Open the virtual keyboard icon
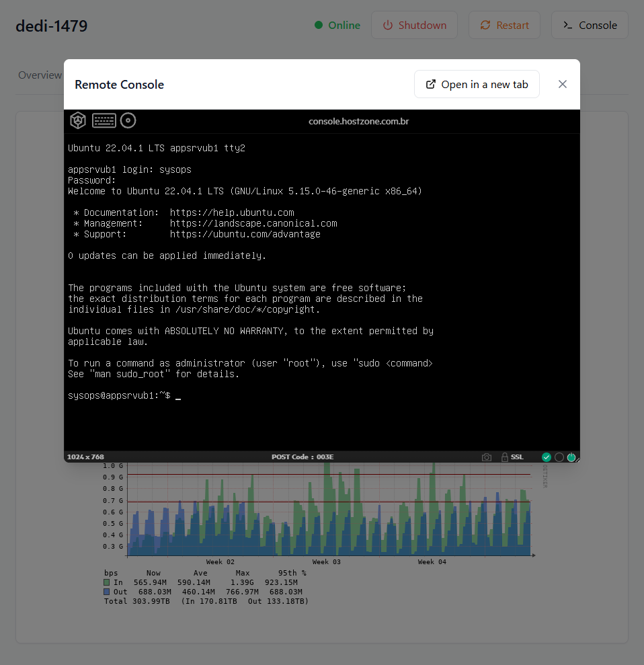The width and height of the screenshot is (644, 665). [104, 121]
